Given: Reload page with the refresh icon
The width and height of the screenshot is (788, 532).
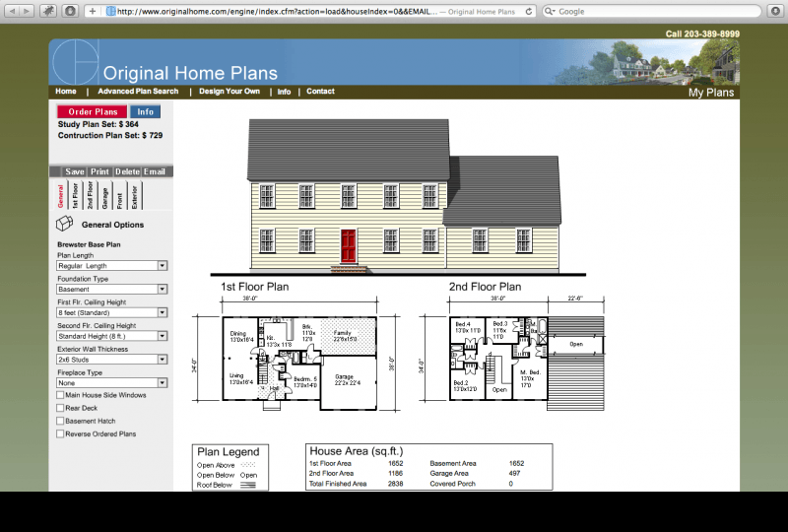Looking at the screenshot, I should (x=529, y=11).
